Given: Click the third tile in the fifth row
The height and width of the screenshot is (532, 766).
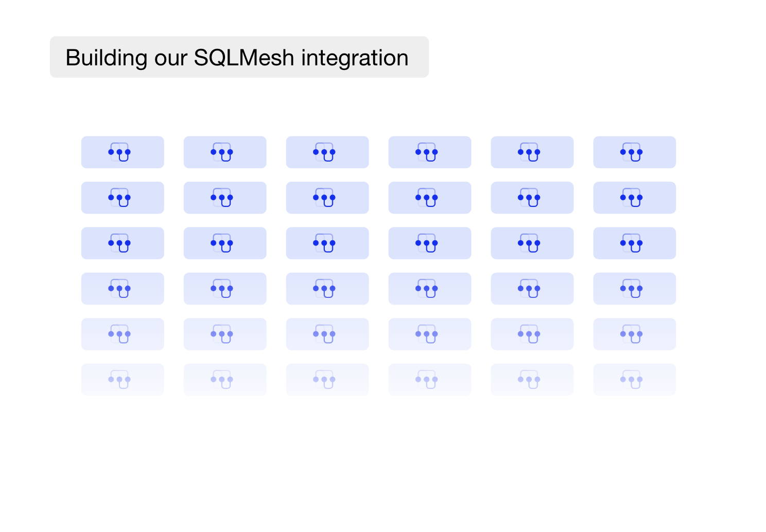Looking at the screenshot, I should [x=327, y=334].
